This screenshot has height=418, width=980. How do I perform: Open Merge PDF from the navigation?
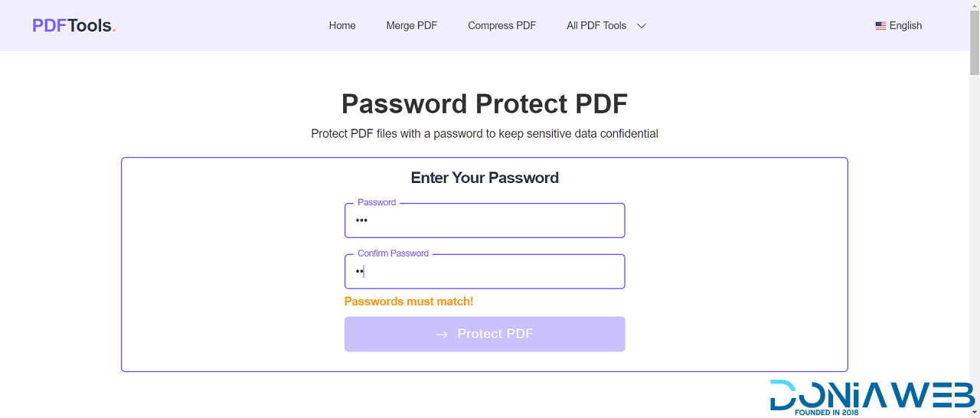411,25
